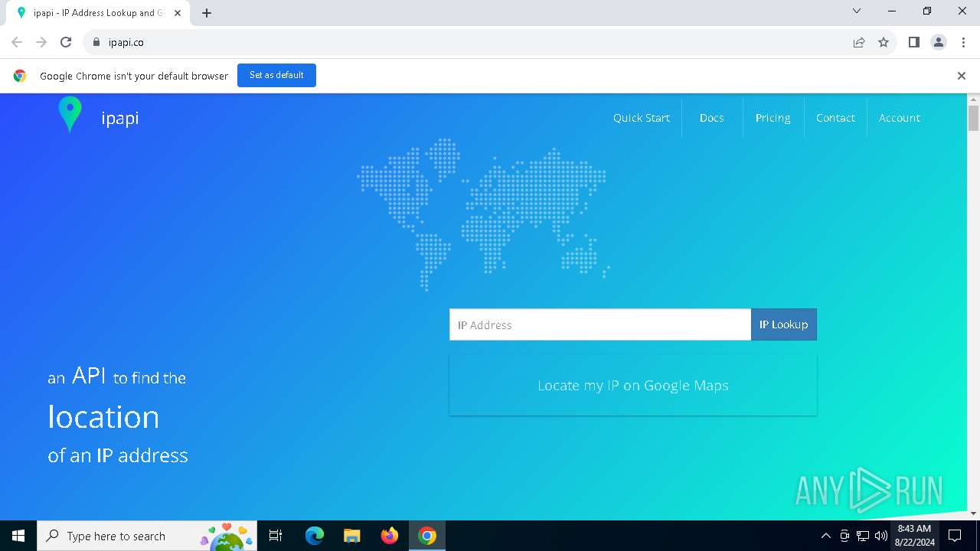Image resolution: width=980 pixels, height=551 pixels.
Task: Bookmark this tab with star icon
Action: click(884, 43)
